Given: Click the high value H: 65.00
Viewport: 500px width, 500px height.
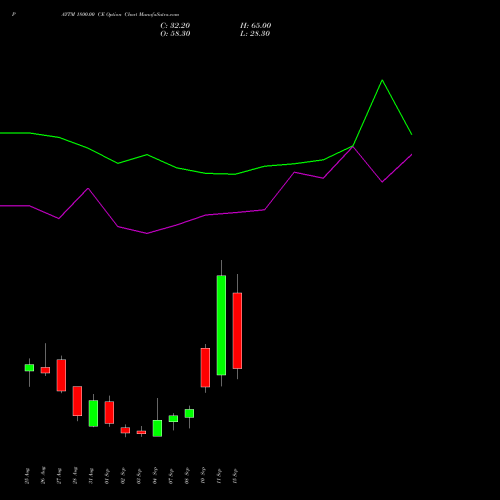Looking at the screenshot, I should [x=255, y=26].
